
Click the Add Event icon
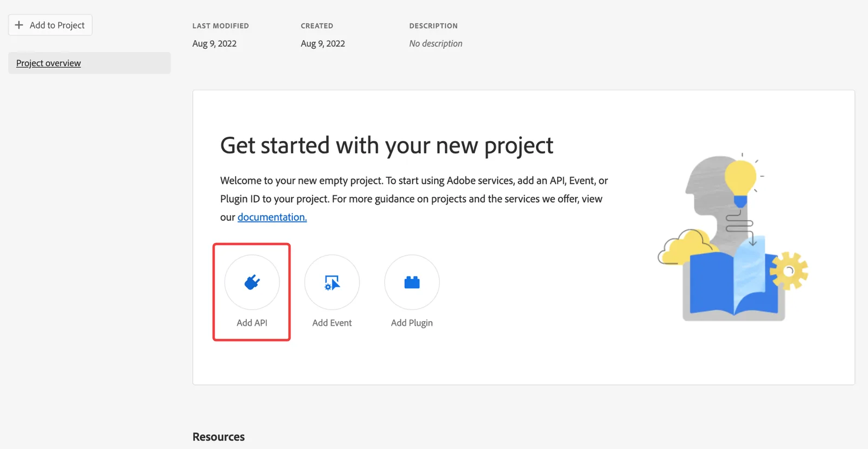coord(332,282)
